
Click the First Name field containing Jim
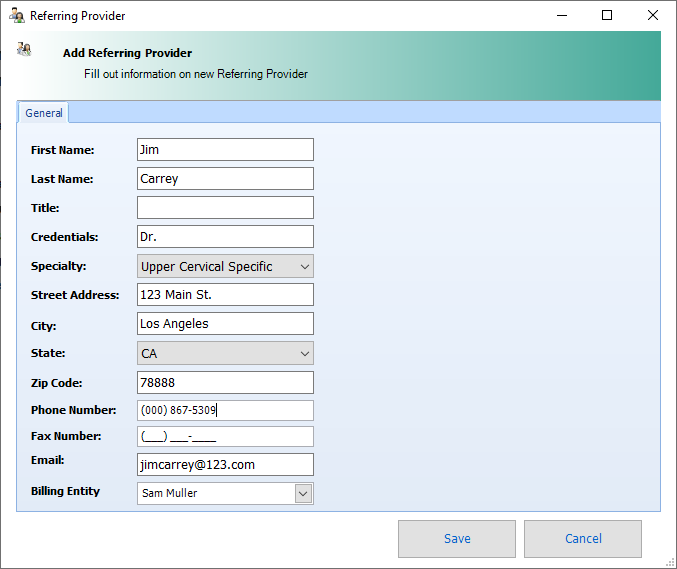point(225,149)
